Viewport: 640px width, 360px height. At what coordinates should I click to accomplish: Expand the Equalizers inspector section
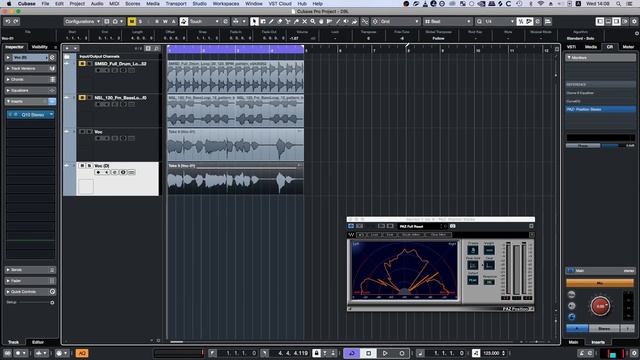pyautogui.click(x=30, y=90)
